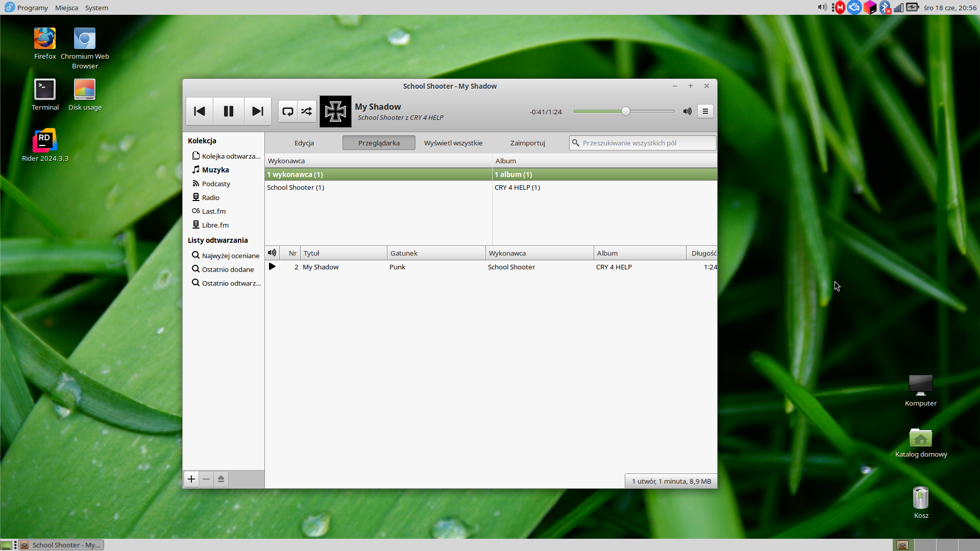Click the Zaimportuj button
980x551 pixels.
[x=528, y=143]
